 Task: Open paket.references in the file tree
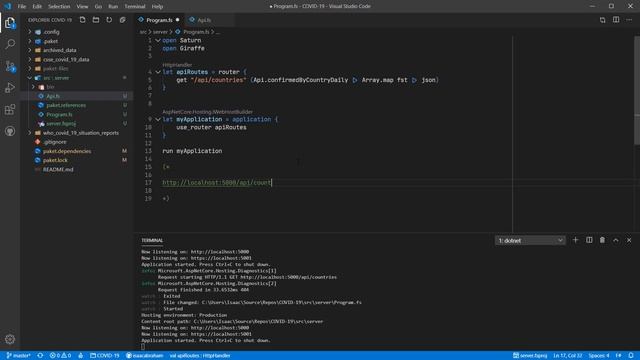tap(78, 105)
